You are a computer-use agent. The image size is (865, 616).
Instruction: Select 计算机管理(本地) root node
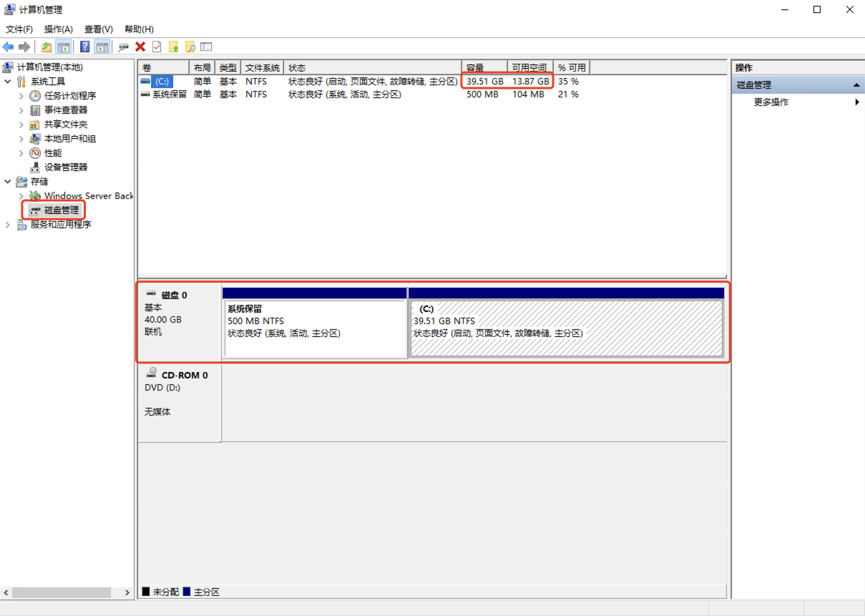(50, 67)
